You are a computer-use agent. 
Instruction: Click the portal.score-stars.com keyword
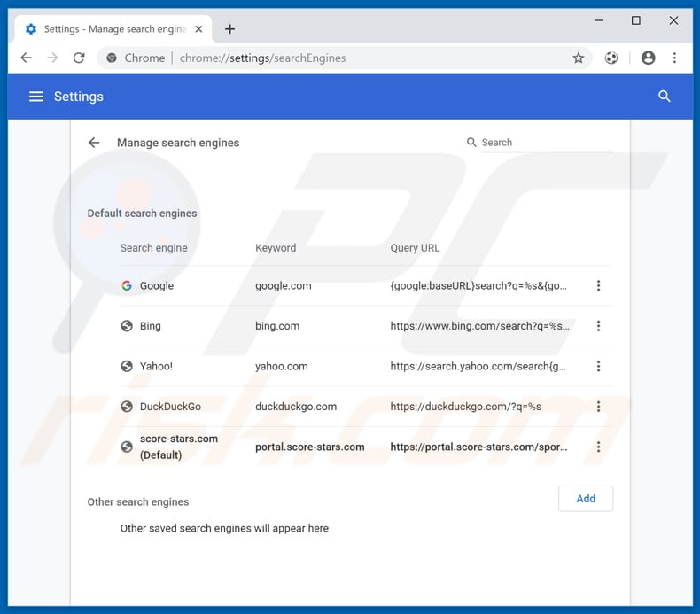click(x=310, y=447)
